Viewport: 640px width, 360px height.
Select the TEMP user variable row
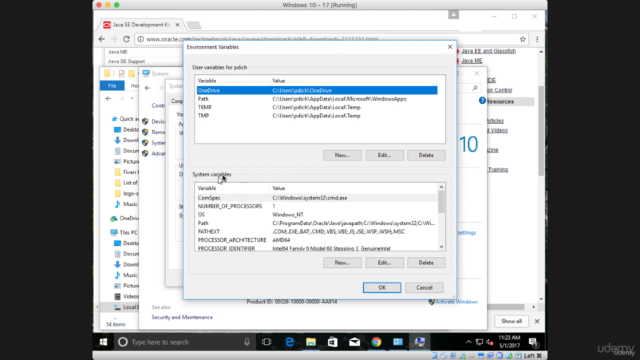point(317,107)
